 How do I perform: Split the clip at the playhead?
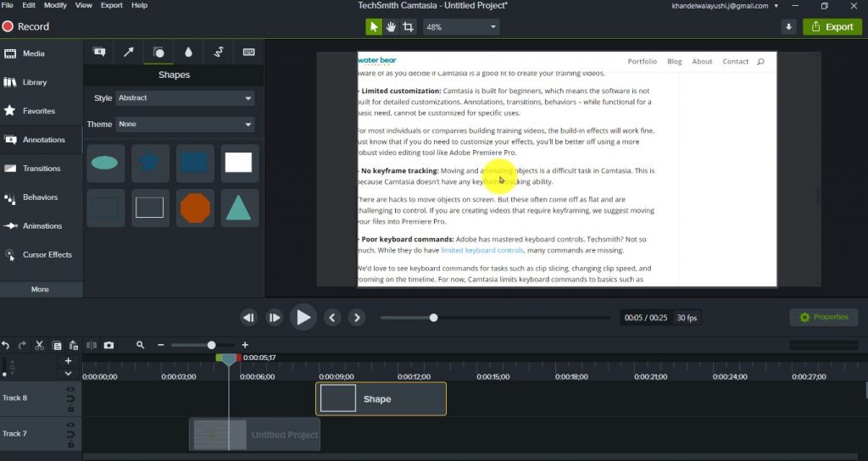pos(92,346)
